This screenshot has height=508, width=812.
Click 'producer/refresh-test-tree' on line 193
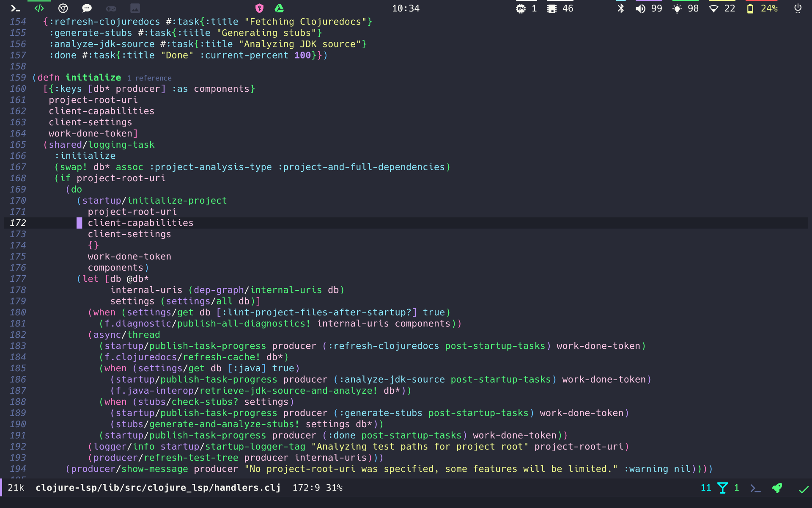pyautogui.click(x=166, y=458)
